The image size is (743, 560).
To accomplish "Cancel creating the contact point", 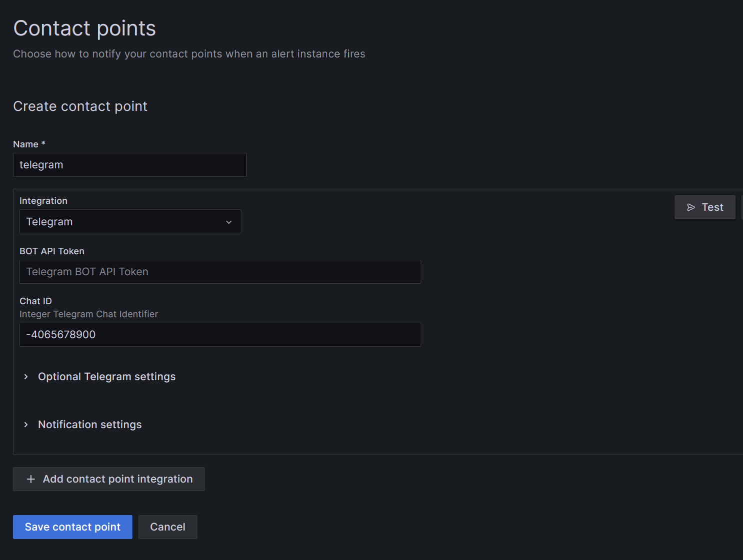I will click(x=167, y=527).
